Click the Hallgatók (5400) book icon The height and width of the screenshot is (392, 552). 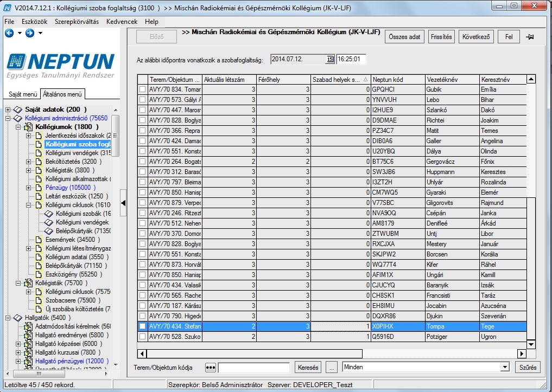17,318
